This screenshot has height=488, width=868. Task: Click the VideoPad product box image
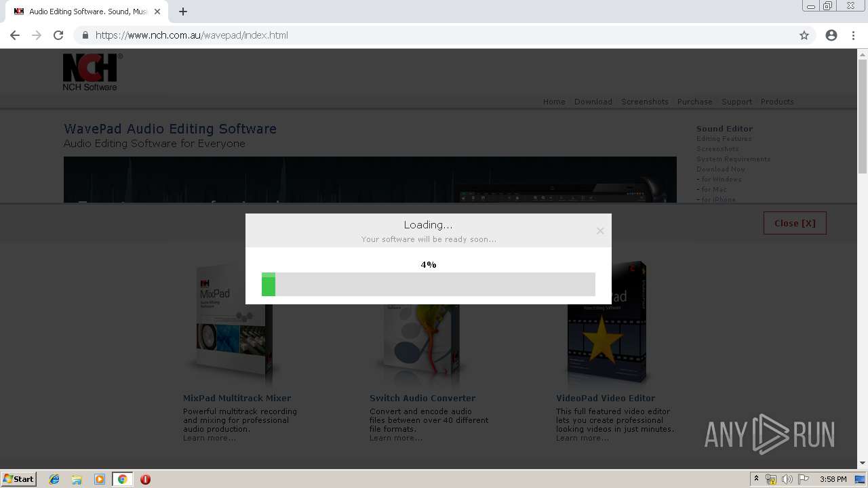click(x=607, y=324)
